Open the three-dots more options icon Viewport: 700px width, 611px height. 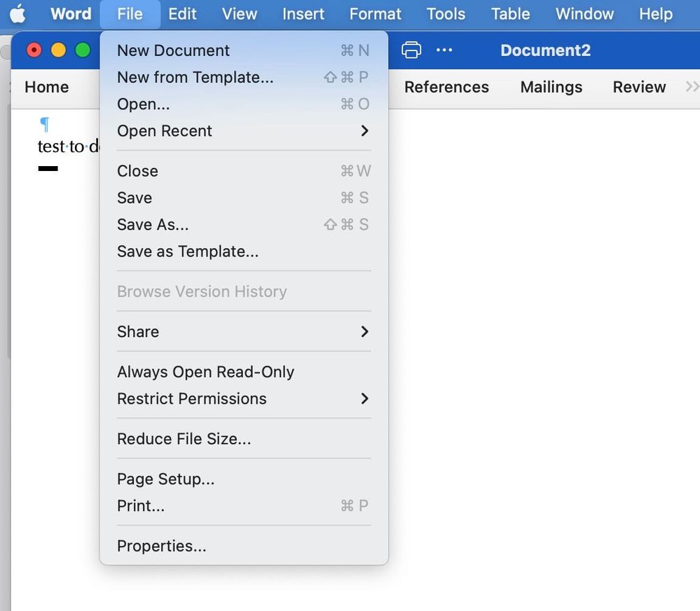tap(444, 50)
